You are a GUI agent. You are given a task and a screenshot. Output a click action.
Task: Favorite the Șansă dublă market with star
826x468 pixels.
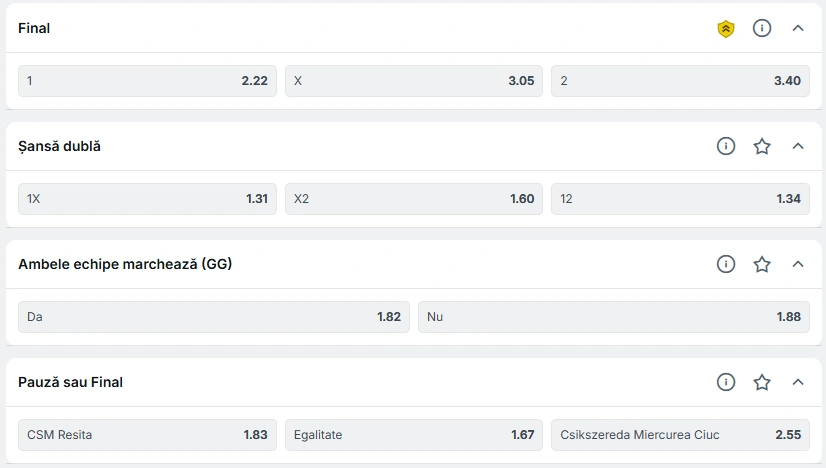click(x=762, y=146)
